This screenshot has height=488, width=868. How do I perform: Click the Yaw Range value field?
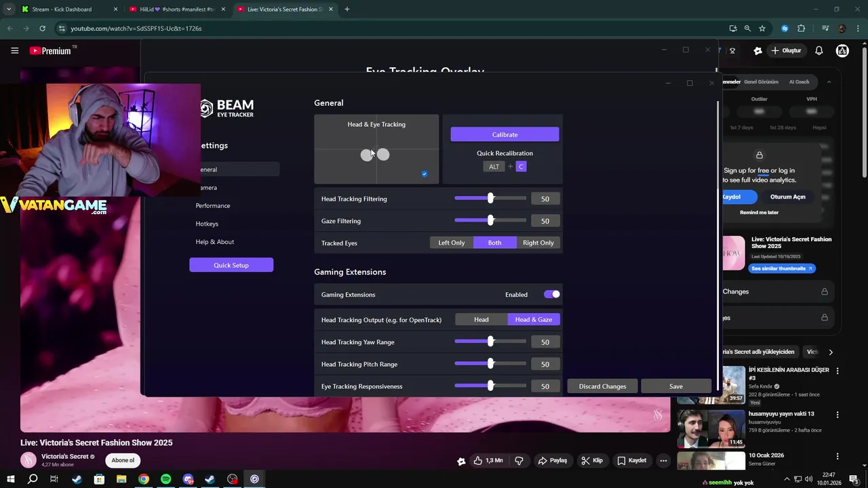coord(545,342)
